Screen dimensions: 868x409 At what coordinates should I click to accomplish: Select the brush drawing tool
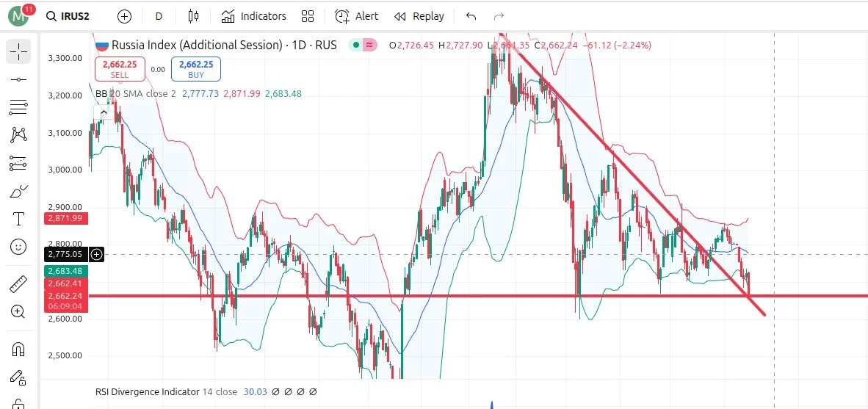tap(19, 192)
